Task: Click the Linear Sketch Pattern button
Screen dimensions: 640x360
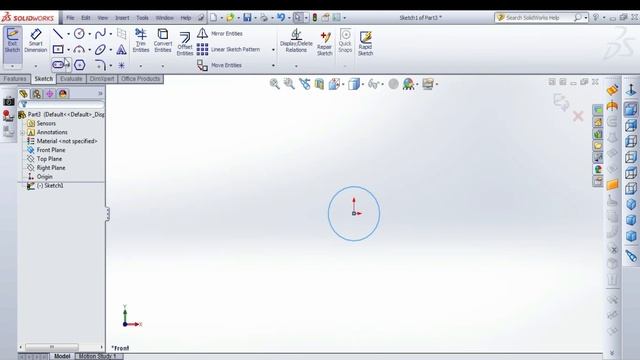Action: click(x=229, y=49)
